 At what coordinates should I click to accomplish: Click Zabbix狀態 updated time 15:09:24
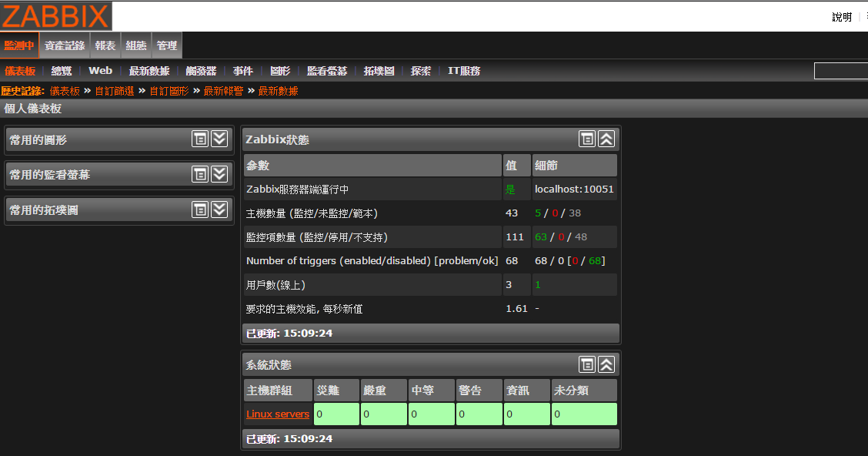coord(308,333)
